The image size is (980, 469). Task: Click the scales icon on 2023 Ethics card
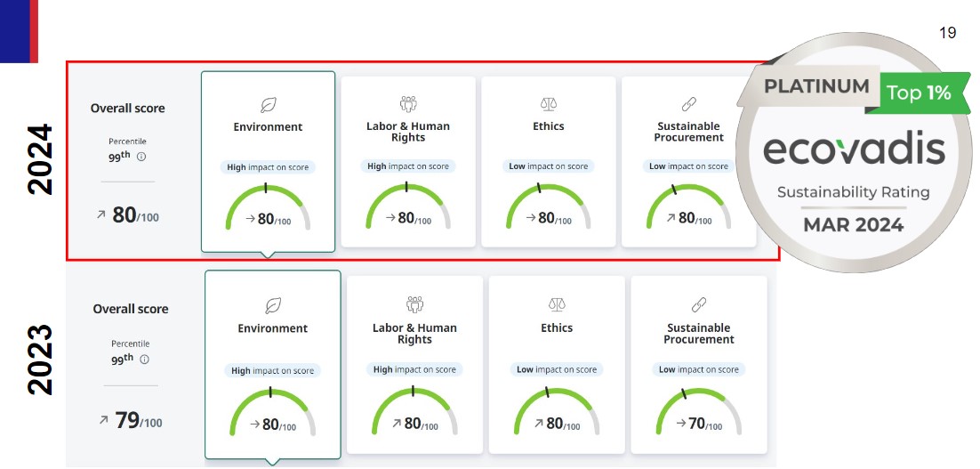coord(556,304)
